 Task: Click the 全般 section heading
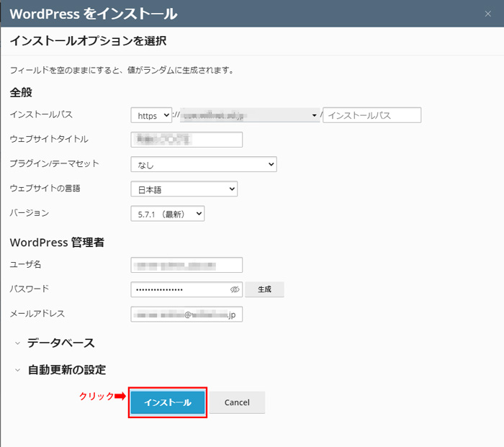point(21,92)
